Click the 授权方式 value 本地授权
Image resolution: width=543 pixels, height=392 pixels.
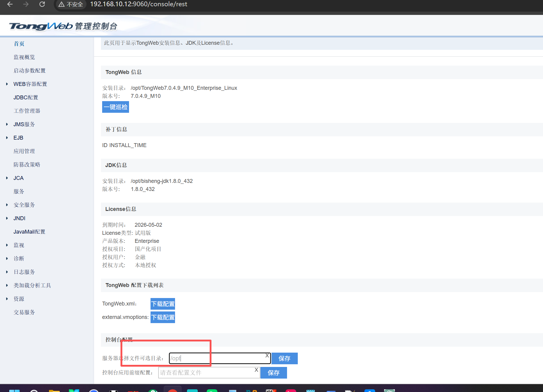pyautogui.click(x=145, y=265)
